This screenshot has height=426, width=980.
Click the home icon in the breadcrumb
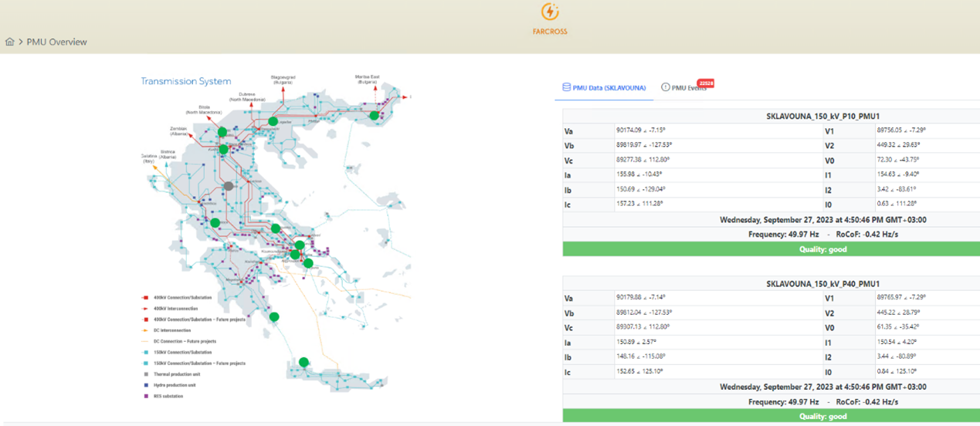[9, 42]
